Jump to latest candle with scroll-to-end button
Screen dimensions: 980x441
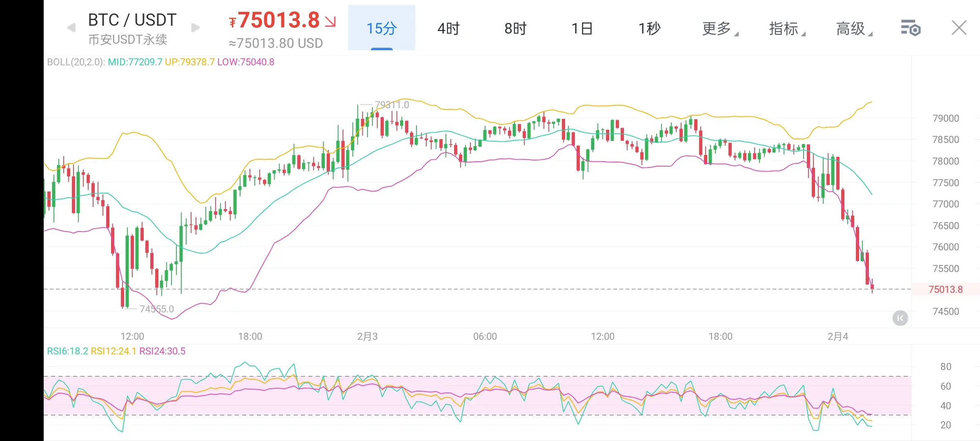tap(900, 318)
